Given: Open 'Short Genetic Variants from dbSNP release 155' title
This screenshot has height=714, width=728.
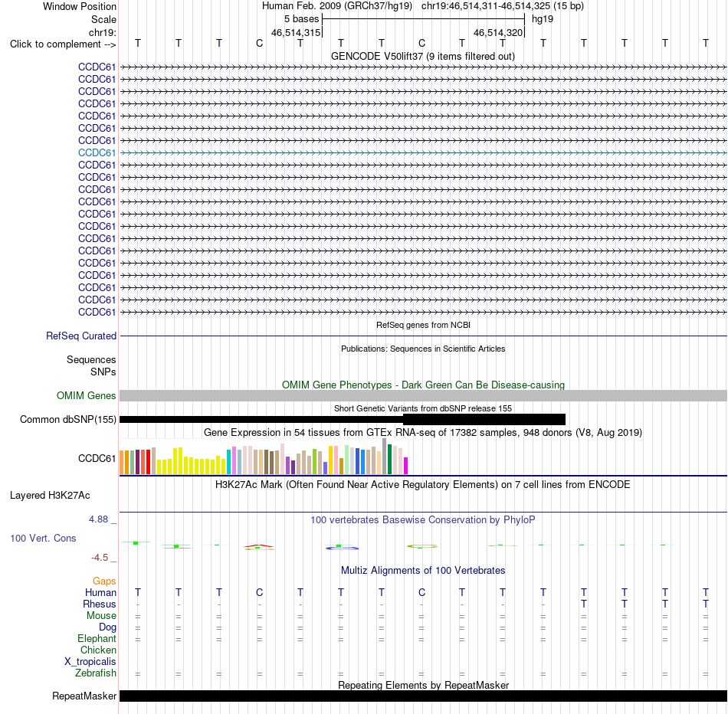Looking at the screenshot, I should pos(423,408).
